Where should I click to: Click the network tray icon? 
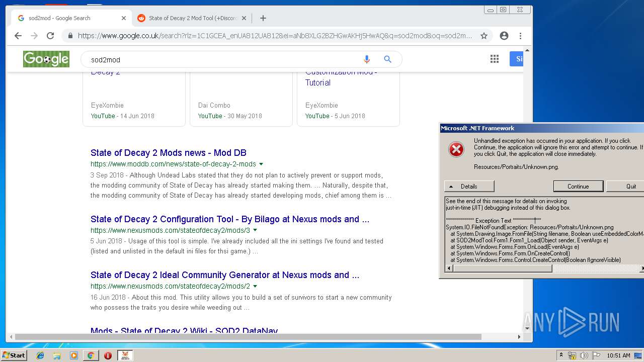[x=572, y=355]
